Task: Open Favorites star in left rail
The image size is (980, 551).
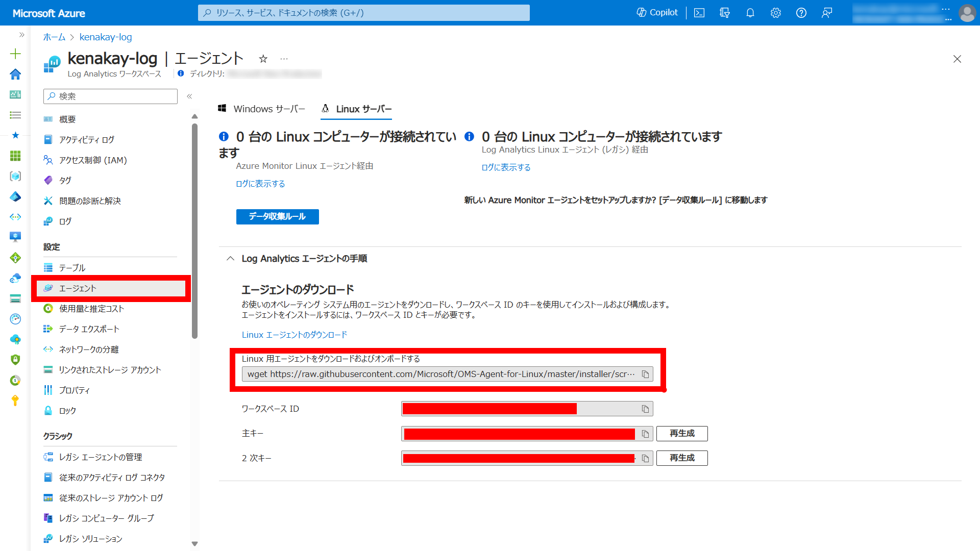Action: click(15, 135)
